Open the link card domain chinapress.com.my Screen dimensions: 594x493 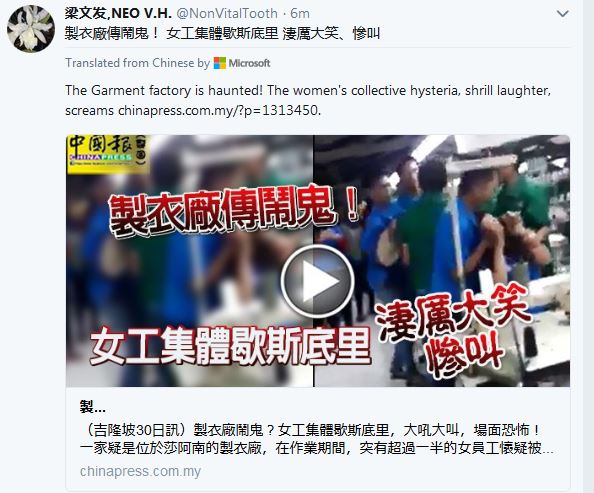tap(140, 471)
